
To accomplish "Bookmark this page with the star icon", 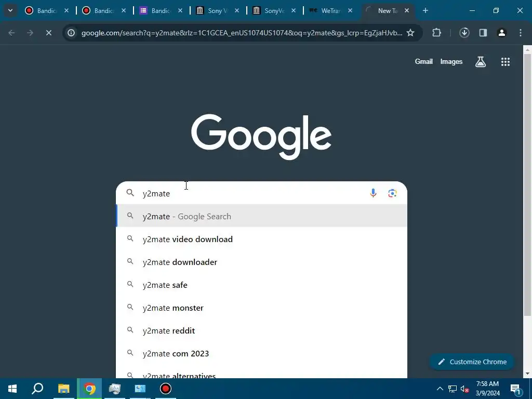I will coord(410,33).
